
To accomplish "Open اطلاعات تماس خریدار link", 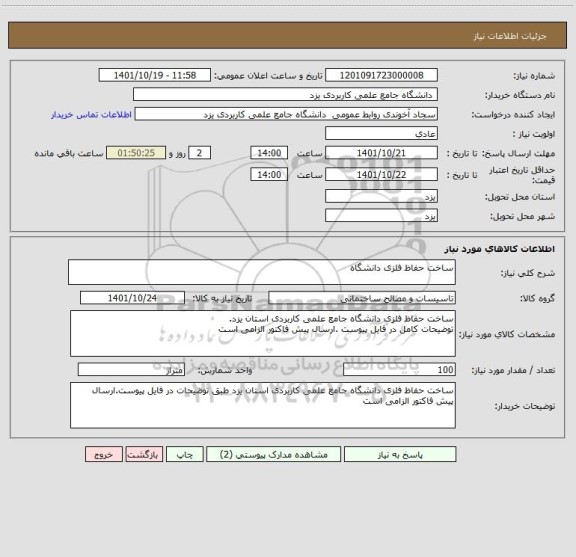I will coord(91,115).
